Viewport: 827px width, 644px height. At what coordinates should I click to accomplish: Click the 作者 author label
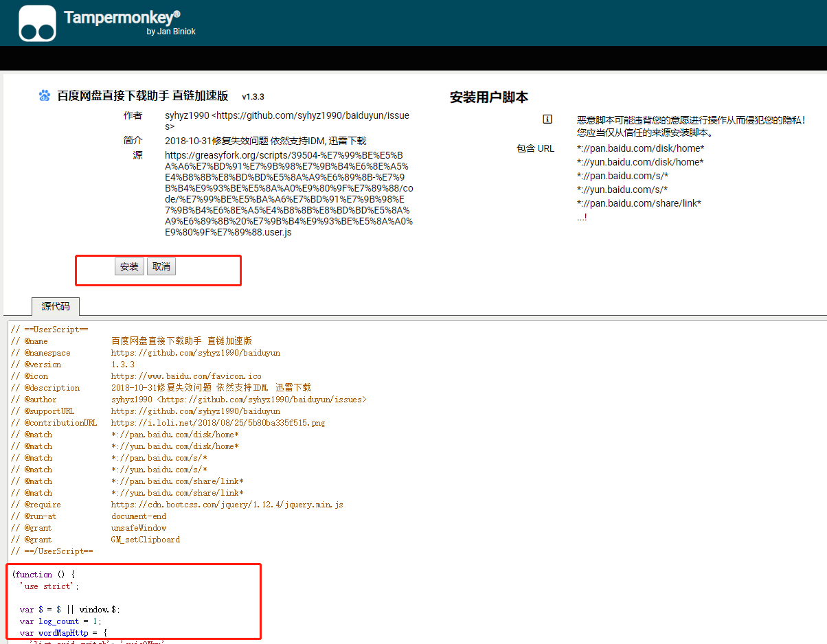[133, 115]
